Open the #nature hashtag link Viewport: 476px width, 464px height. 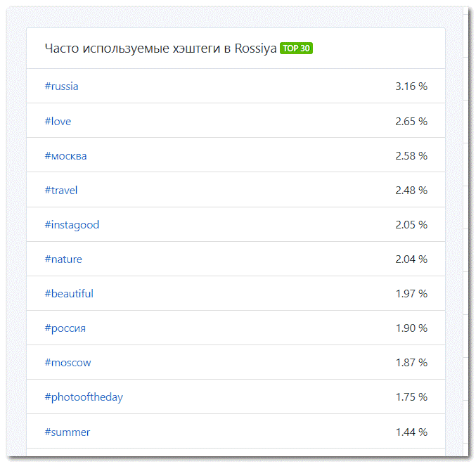tap(63, 259)
